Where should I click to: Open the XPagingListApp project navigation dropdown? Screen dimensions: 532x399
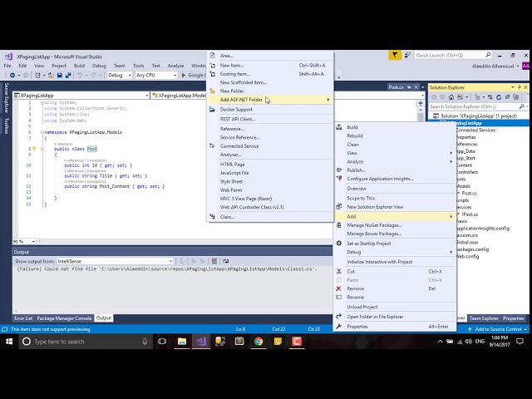click(81, 96)
